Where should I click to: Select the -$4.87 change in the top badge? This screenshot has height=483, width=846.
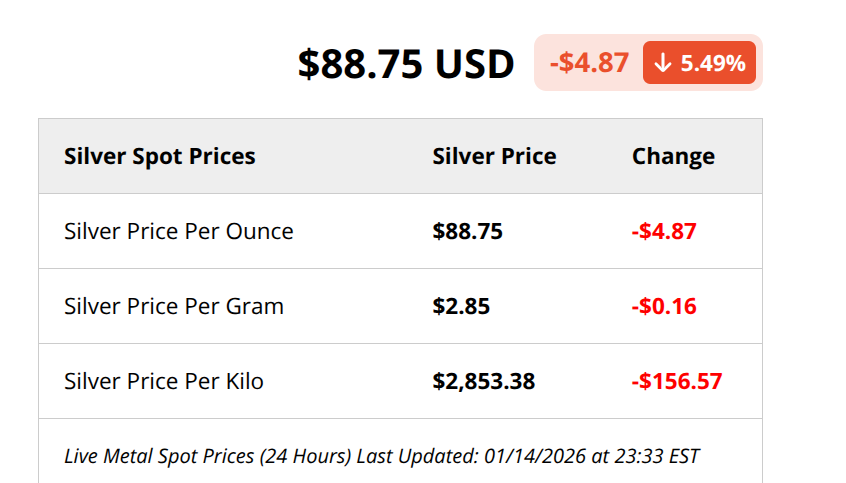click(x=589, y=63)
